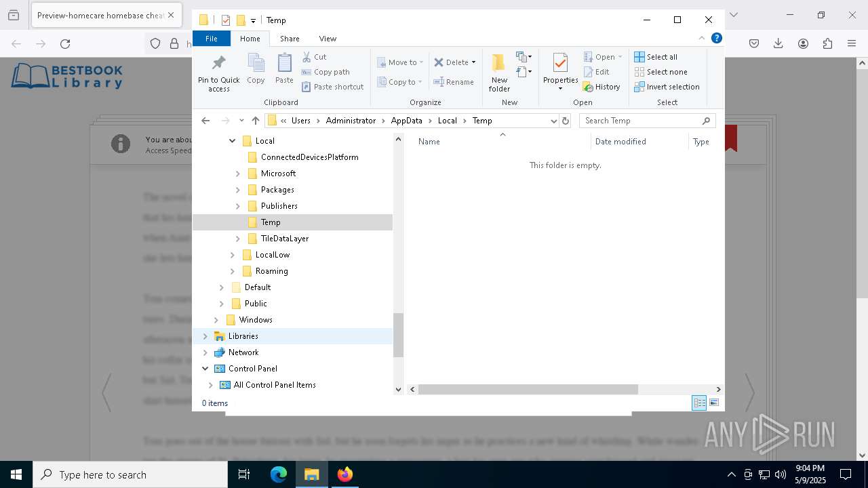Click Paste shortcut in ribbon
This screenshot has height=488, width=868.
(x=333, y=87)
